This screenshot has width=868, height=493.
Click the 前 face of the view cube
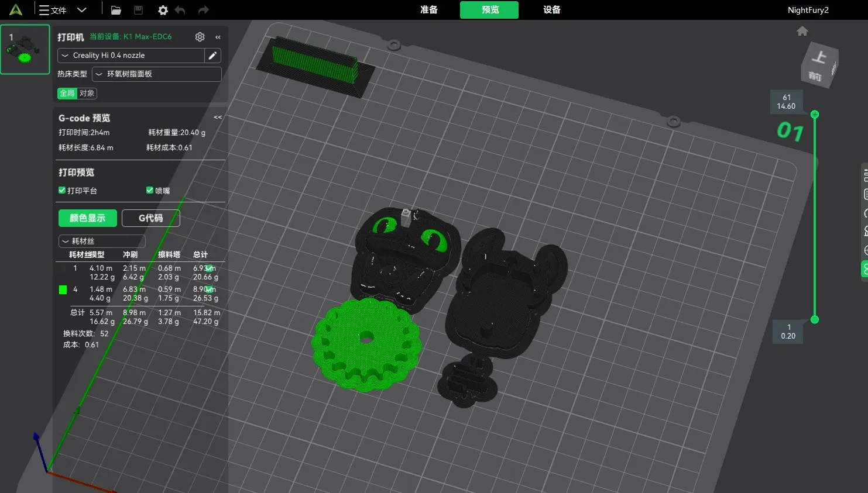815,76
